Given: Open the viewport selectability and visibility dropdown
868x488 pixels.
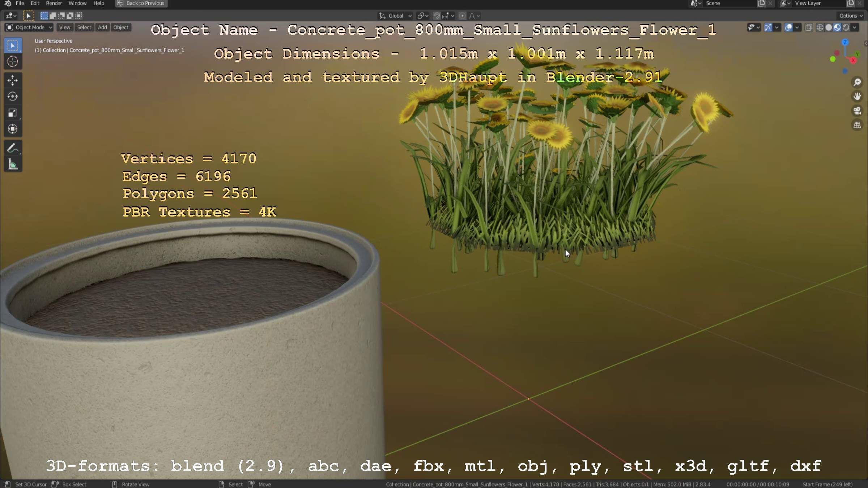Looking at the screenshot, I should (x=754, y=27).
